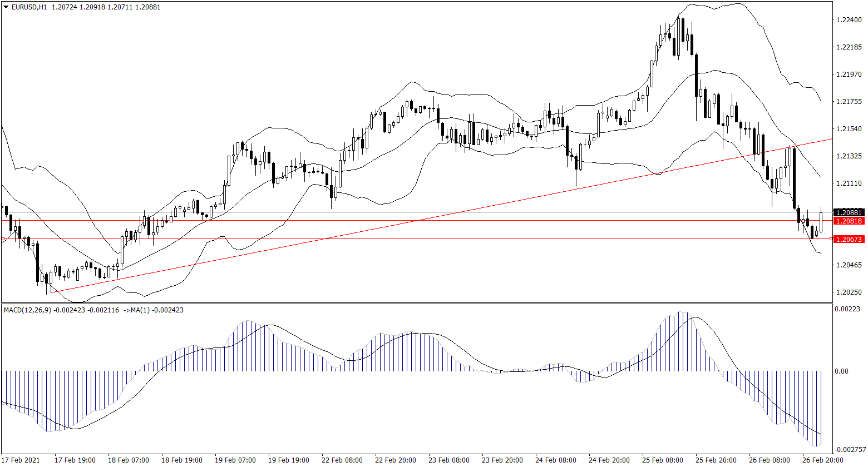Click the EURUSD,H1 symbol label
This screenshot has height=467, width=868.
pyautogui.click(x=29, y=7)
